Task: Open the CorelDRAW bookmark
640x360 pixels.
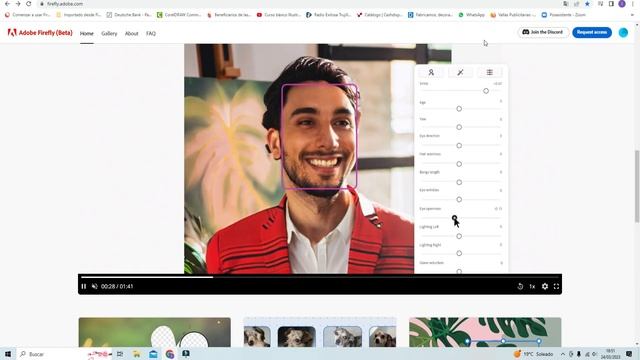Action: click(179, 15)
